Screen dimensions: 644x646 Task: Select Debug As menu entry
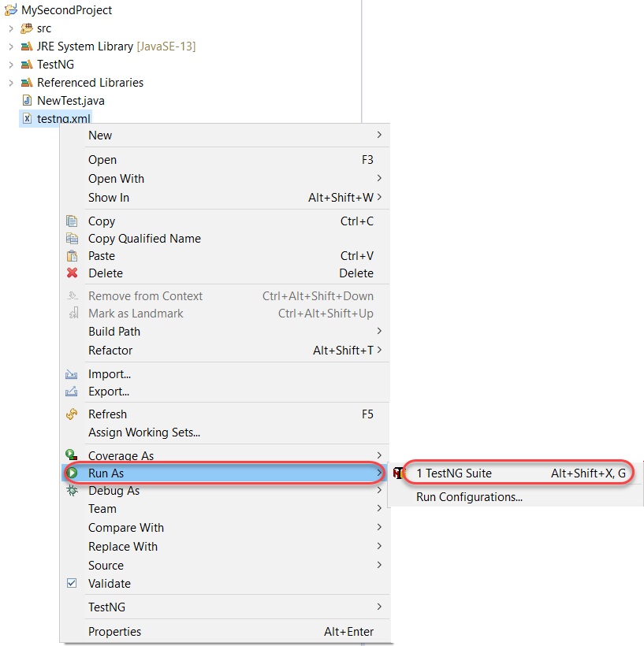point(225,491)
